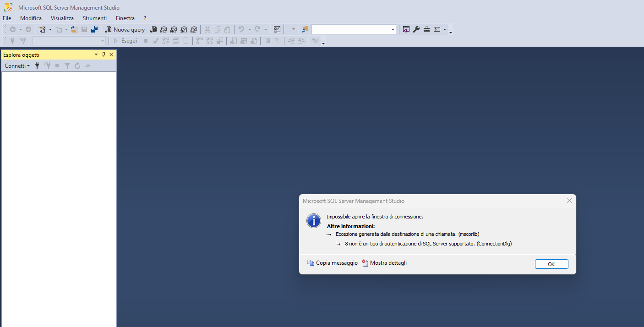Open the New Project dropdown arrow

50,29
